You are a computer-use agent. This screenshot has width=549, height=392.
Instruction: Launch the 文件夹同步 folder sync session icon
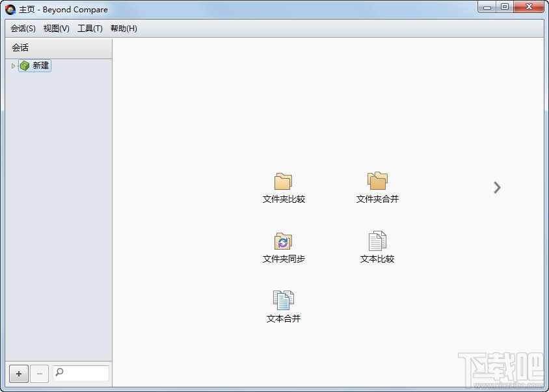pyautogui.click(x=283, y=241)
